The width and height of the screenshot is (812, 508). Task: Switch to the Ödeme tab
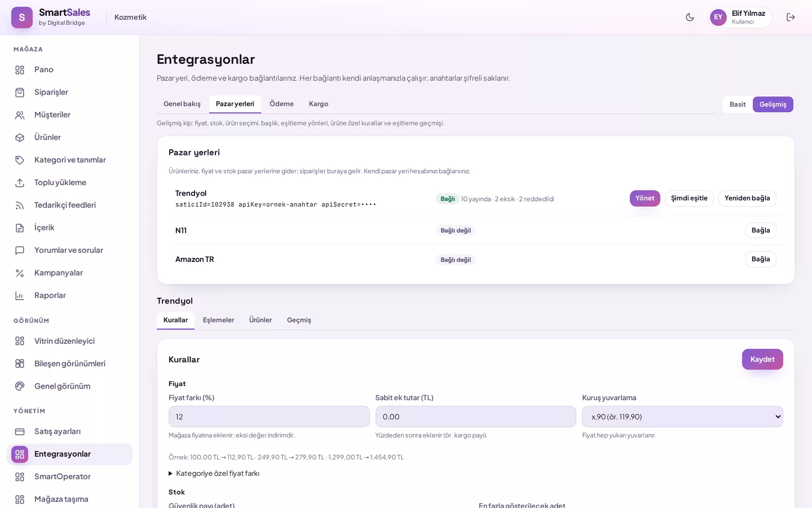point(281,104)
